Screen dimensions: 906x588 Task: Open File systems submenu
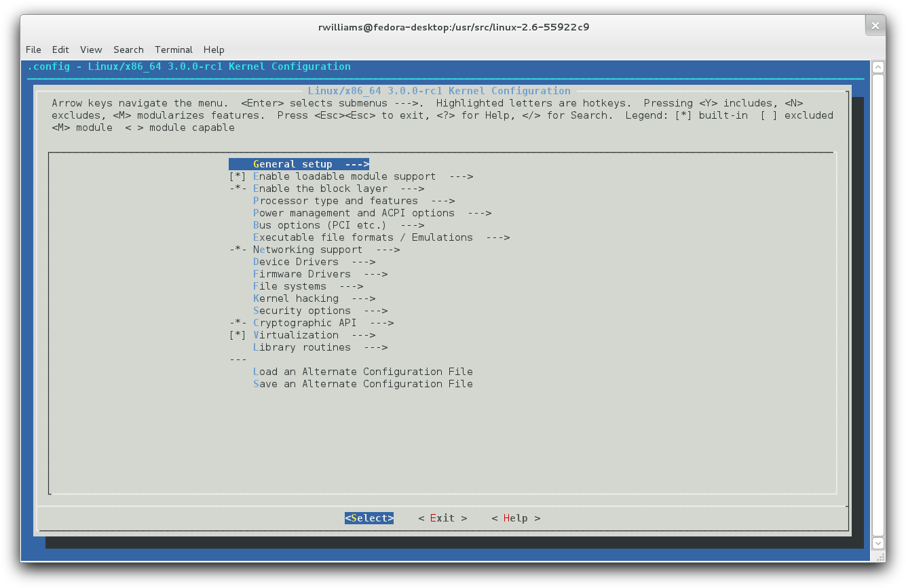(x=308, y=286)
